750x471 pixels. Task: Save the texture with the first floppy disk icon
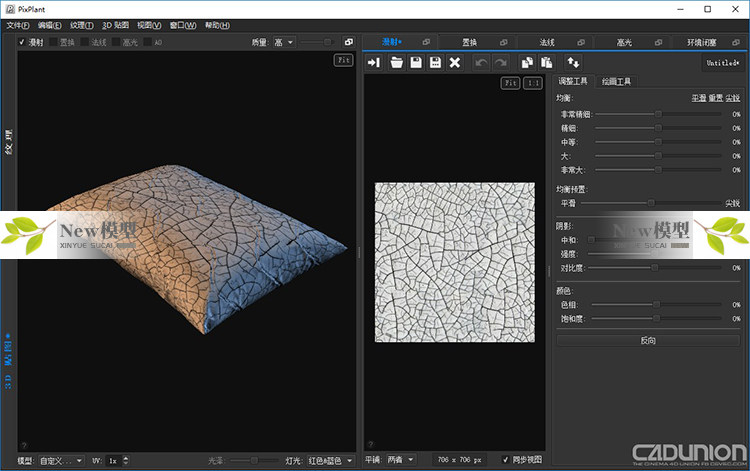[x=416, y=63]
